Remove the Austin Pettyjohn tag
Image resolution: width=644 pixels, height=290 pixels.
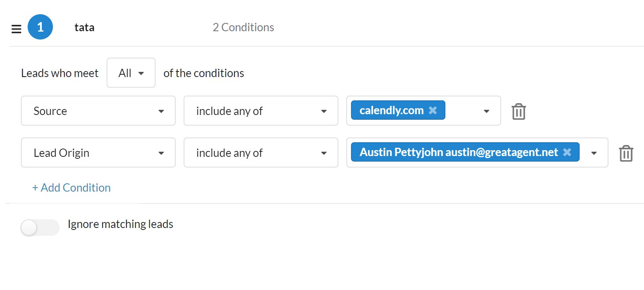tap(567, 152)
